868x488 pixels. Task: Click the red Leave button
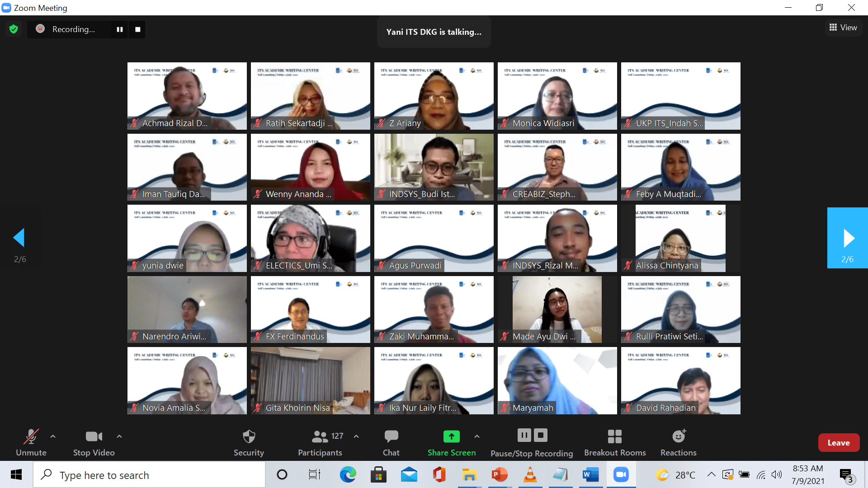pos(838,443)
